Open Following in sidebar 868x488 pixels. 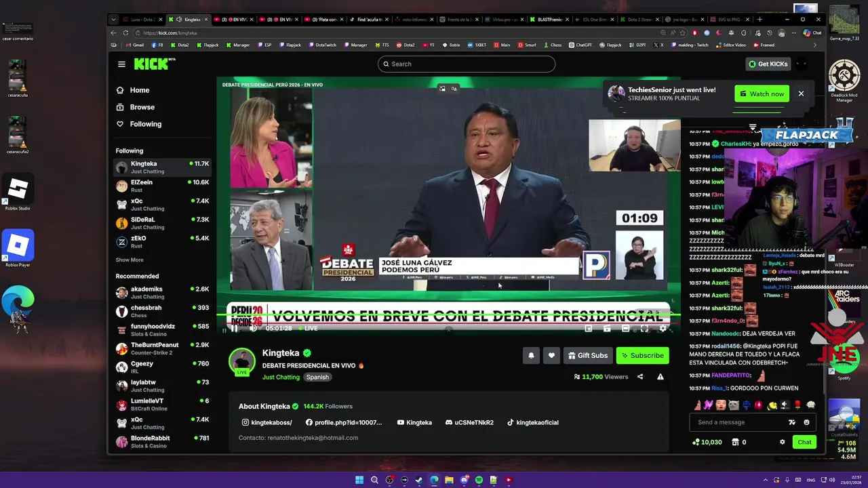tap(139, 124)
